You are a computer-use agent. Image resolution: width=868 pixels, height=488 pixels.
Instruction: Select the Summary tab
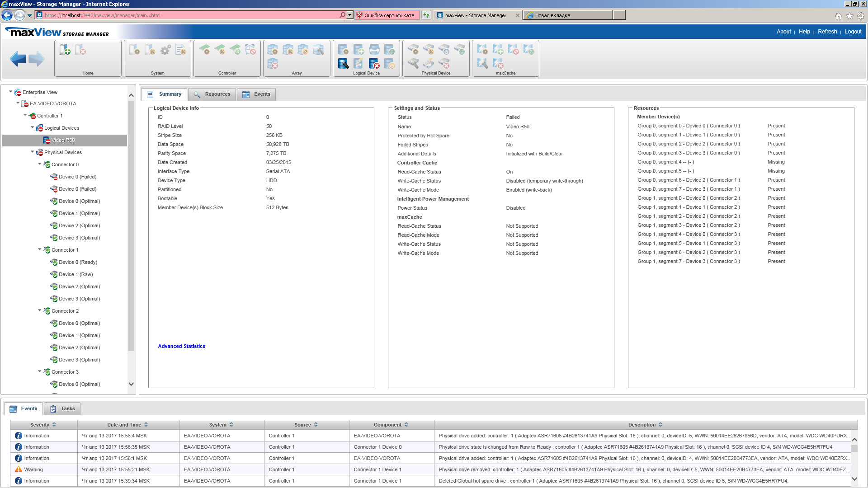tap(165, 94)
